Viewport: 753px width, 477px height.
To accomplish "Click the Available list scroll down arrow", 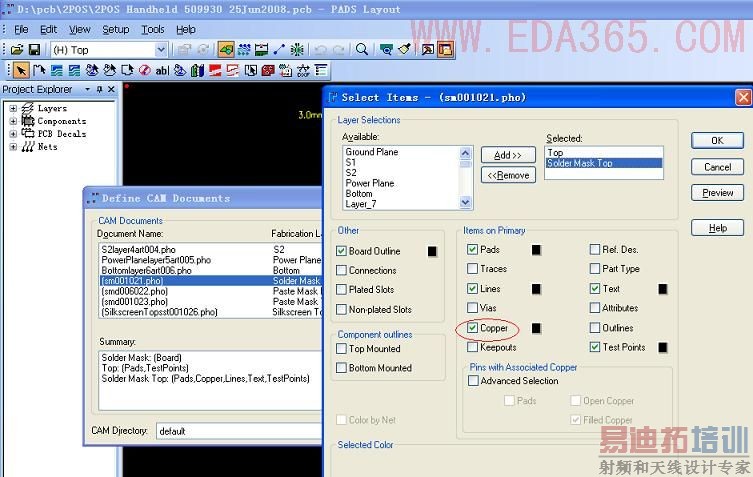I will [x=465, y=203].
